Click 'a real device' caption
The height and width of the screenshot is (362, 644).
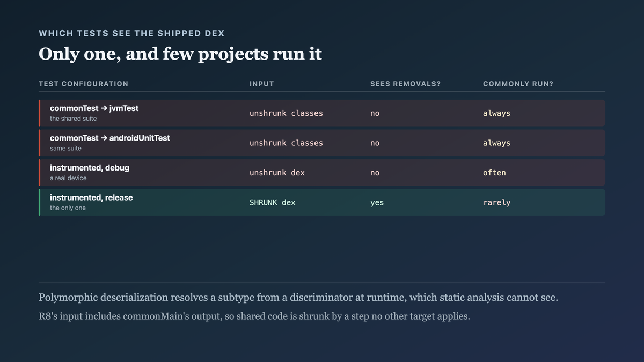(68, 178)
